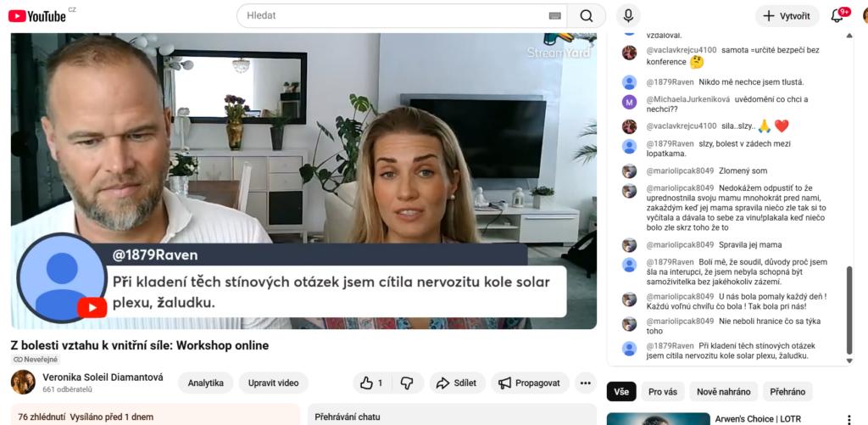Open the Analytika button
Screen dimensions: 868x425
(205, 383)
